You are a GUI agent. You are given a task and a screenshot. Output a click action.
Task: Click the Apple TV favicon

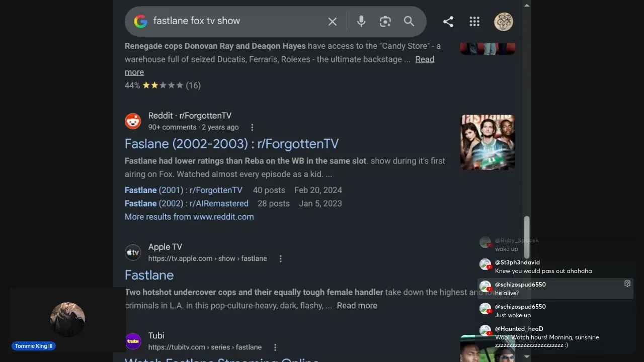(133, 252)
